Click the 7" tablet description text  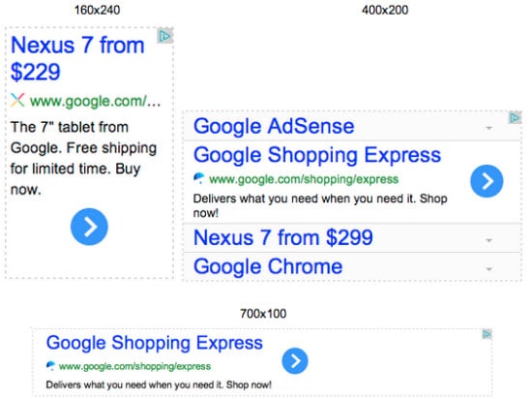(x=83, y=158)
